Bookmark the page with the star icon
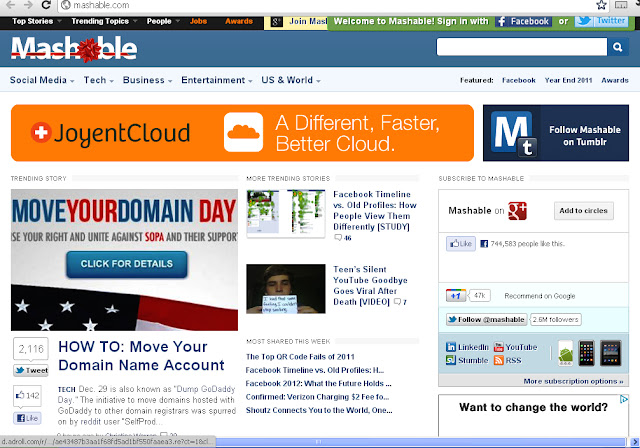640x448 pixels. 601,5
